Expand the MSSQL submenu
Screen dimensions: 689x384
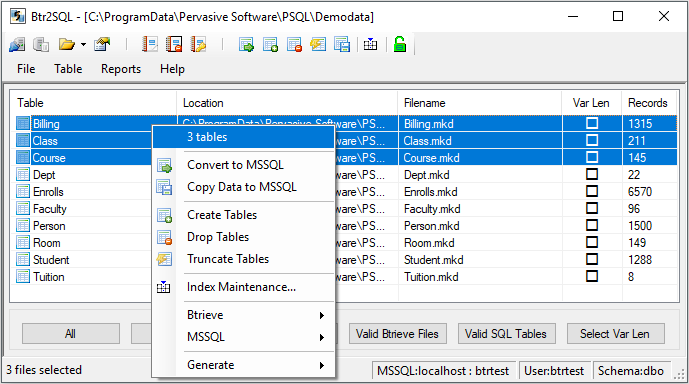click(243, 337)
